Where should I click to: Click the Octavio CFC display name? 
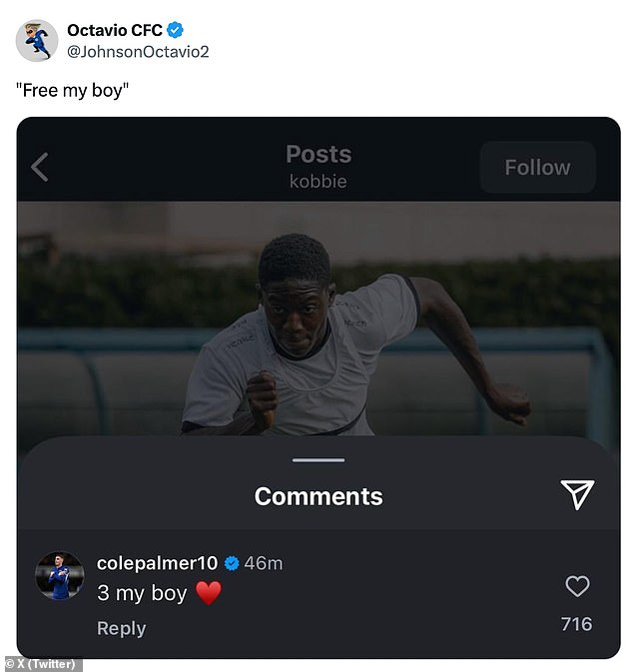pyautogui.click(x=114, y=30)
